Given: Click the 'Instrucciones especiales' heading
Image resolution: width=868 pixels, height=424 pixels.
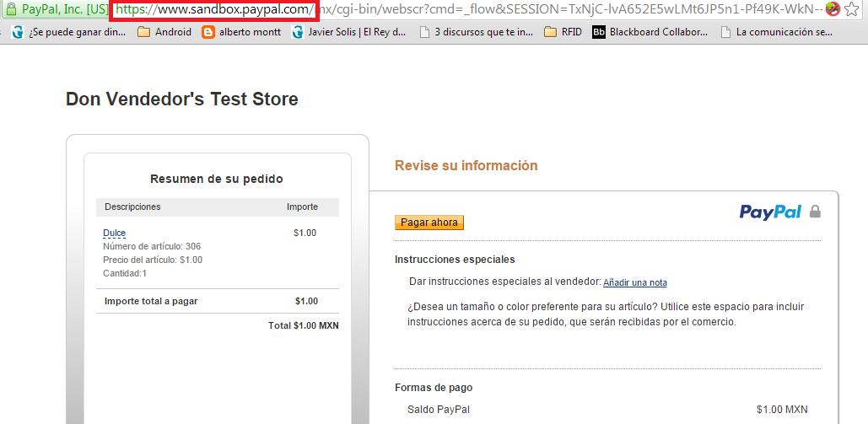Looking at the screenshot, I should coord(455,260).
